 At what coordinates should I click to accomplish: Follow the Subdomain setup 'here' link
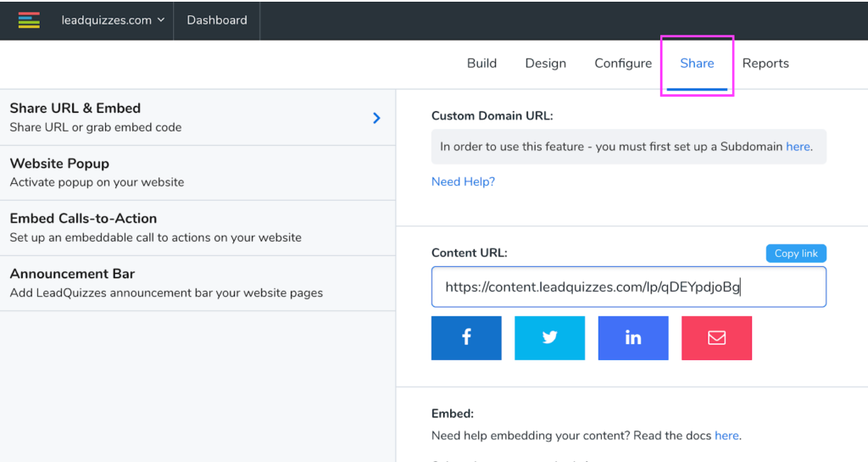click(798, 147)
